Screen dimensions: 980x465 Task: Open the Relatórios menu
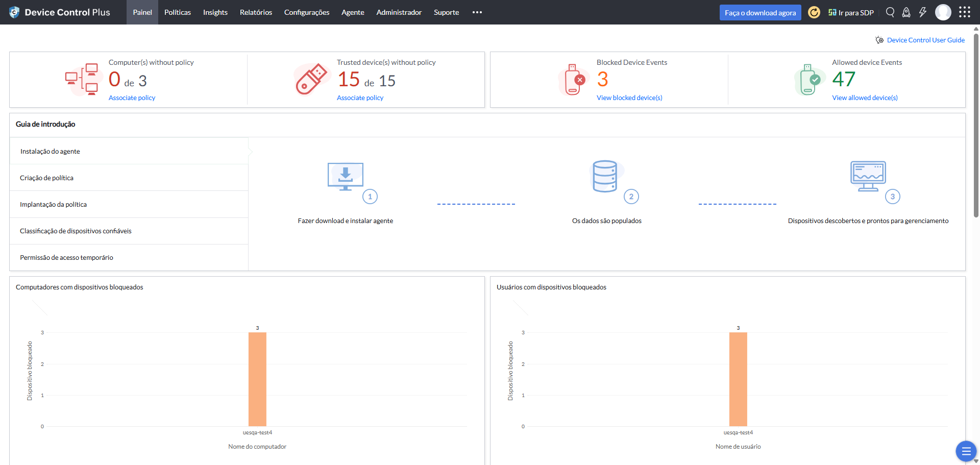tap(256, 12)
